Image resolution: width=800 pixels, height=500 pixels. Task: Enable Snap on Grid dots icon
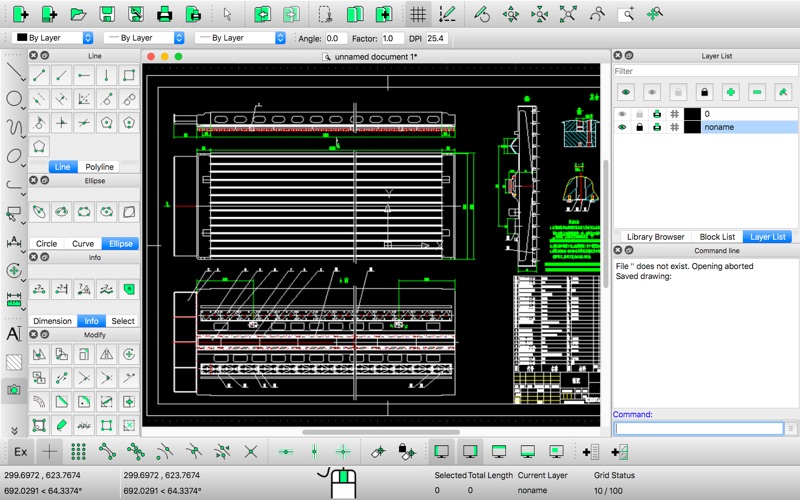click(78, 452)
